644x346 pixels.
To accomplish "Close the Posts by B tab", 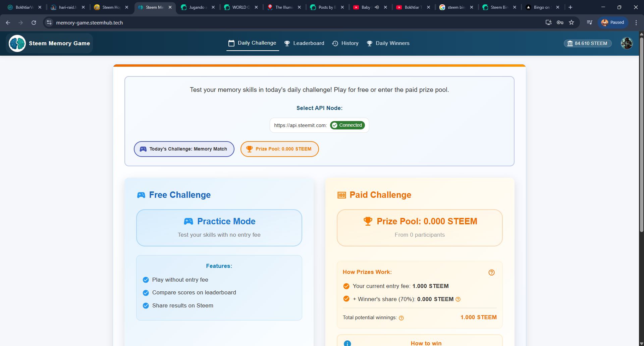I will click(342, 7).
